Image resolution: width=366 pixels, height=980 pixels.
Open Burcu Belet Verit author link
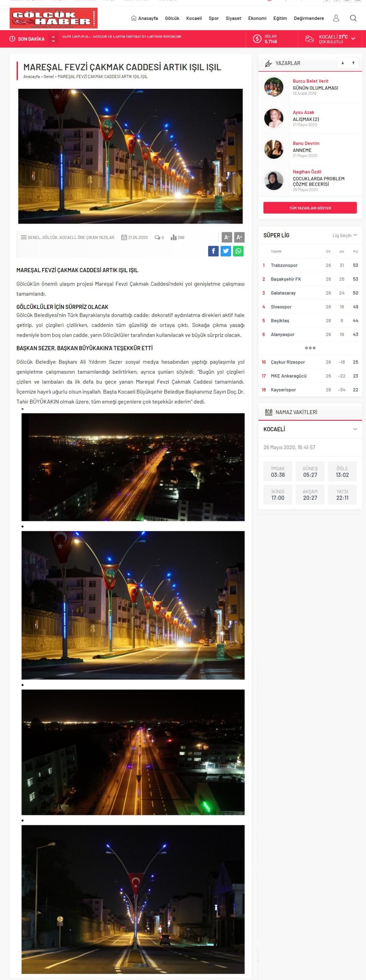coord(310,81)
